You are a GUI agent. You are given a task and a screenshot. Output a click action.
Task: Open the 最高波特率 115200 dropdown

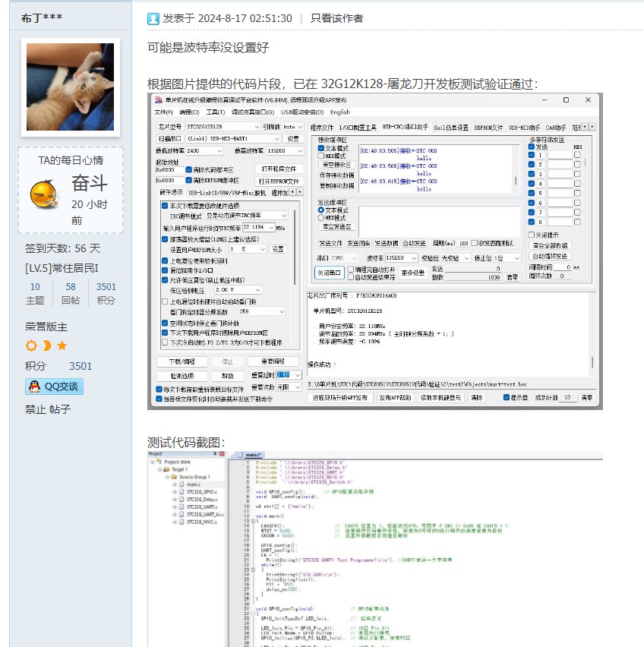click(x=285, y=151)
